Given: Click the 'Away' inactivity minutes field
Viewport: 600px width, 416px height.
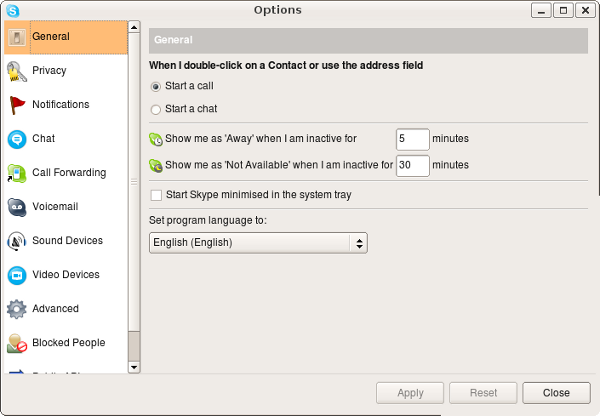Looking at the screenshot, I should (412, 139).
